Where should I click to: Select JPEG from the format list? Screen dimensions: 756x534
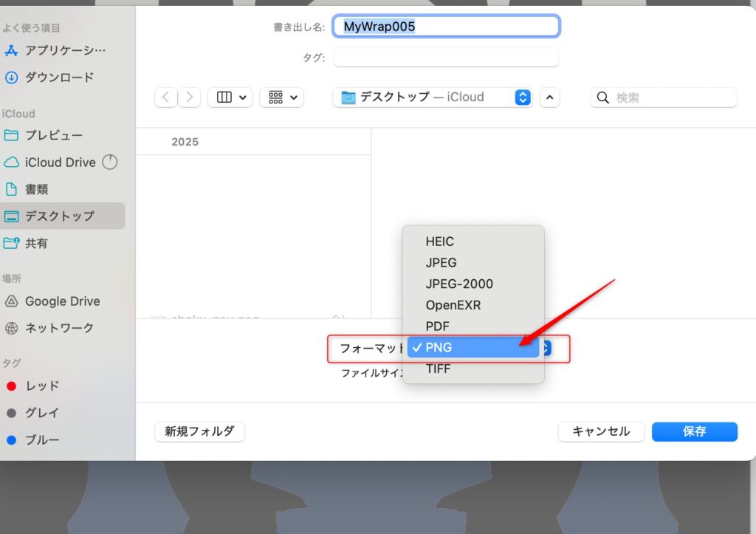pyautogui.click(x=441, y=262)
